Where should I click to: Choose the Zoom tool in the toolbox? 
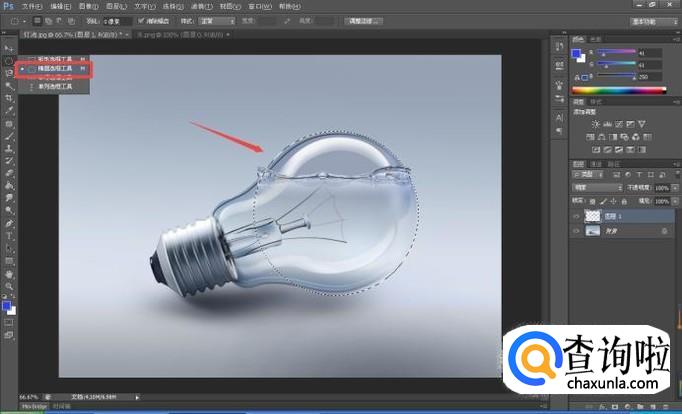[9, 285]
